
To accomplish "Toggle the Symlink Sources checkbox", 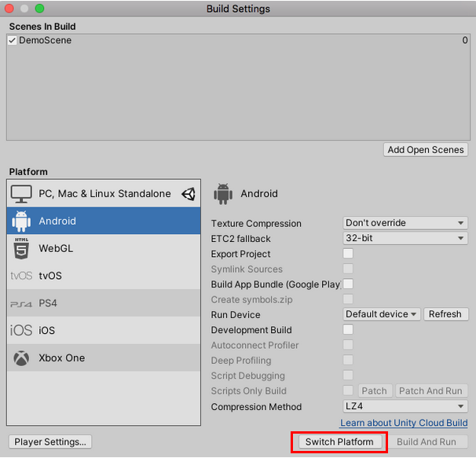I will click(348, 269).
